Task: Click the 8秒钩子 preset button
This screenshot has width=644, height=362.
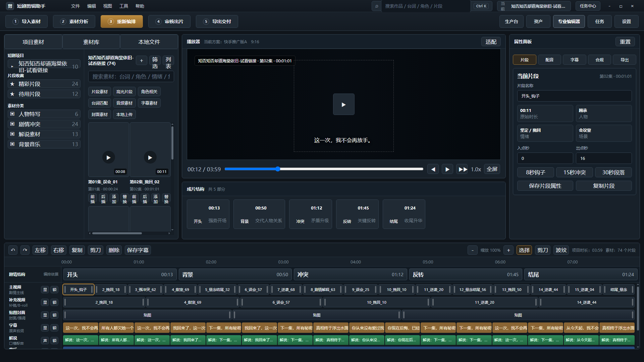Action: [x=536, y=172]
